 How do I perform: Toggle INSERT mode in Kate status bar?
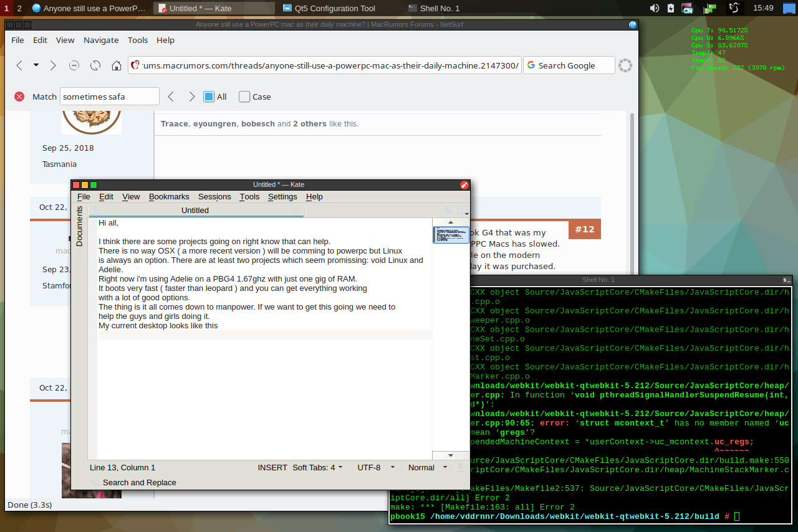272,467
